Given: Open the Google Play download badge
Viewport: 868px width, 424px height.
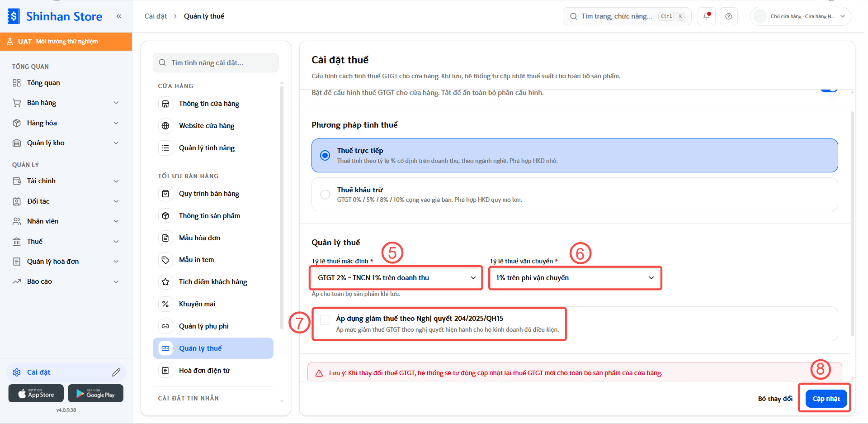Looking at the screenshot, I should (95, 393).
